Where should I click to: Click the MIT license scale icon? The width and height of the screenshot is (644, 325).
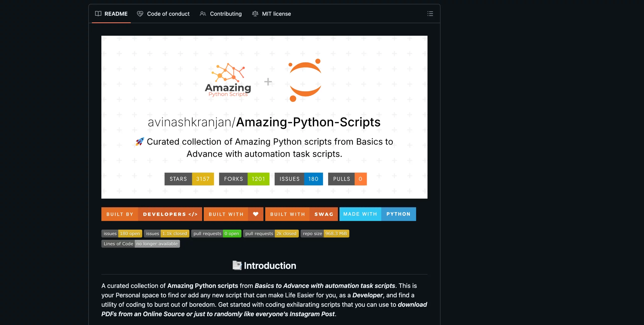(255, 14)
